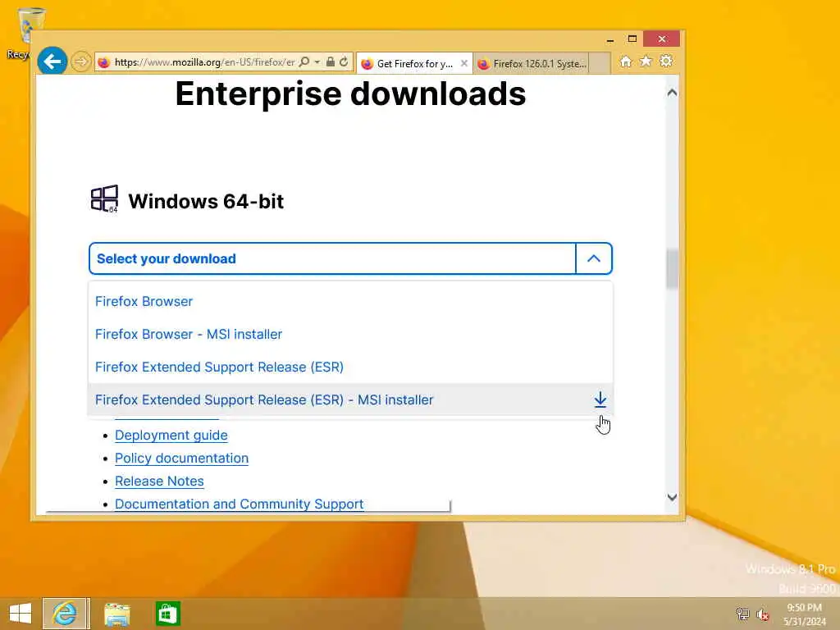
Task: Click Internet Explorer taskbar icon
Action: (x=65, y=614)
